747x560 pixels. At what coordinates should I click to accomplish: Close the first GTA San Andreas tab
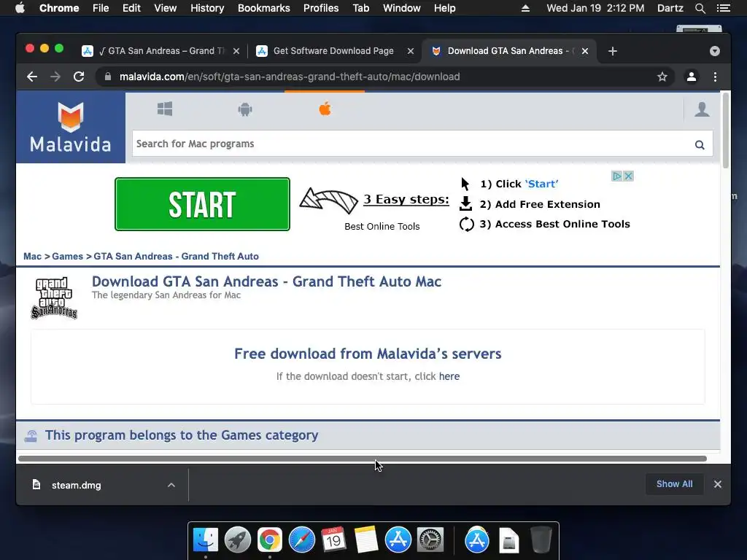click(236, 51)
